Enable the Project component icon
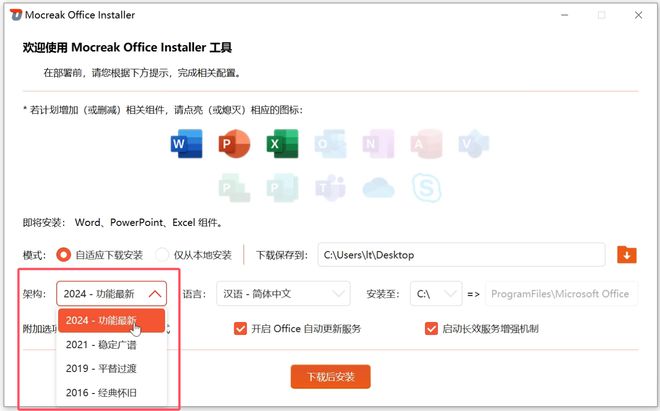Screen dimensions: 660x411 click(234, 188)
